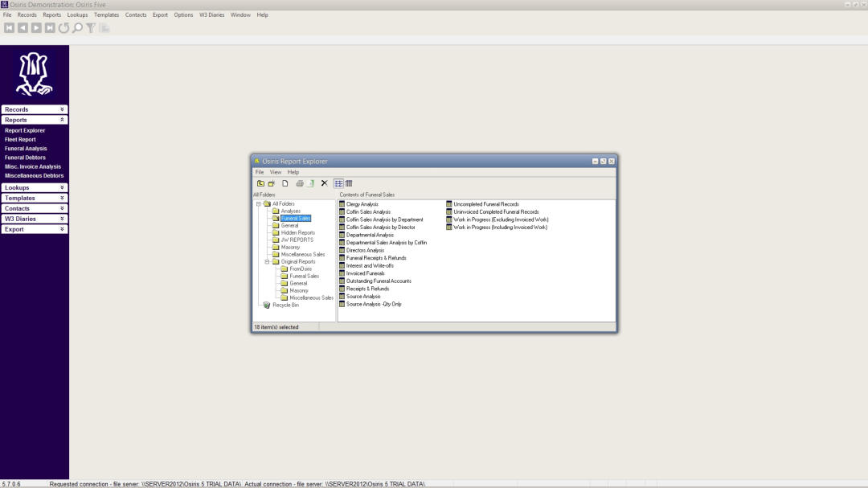Image resolution: width=868 pixels, height=488 pixels.
Task: Switch to list view in Report Explorer
Action: pos(338,183)
